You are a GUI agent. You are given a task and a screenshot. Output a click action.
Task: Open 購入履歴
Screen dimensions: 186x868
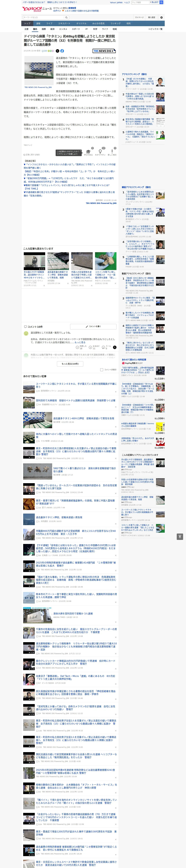[152, 18]
